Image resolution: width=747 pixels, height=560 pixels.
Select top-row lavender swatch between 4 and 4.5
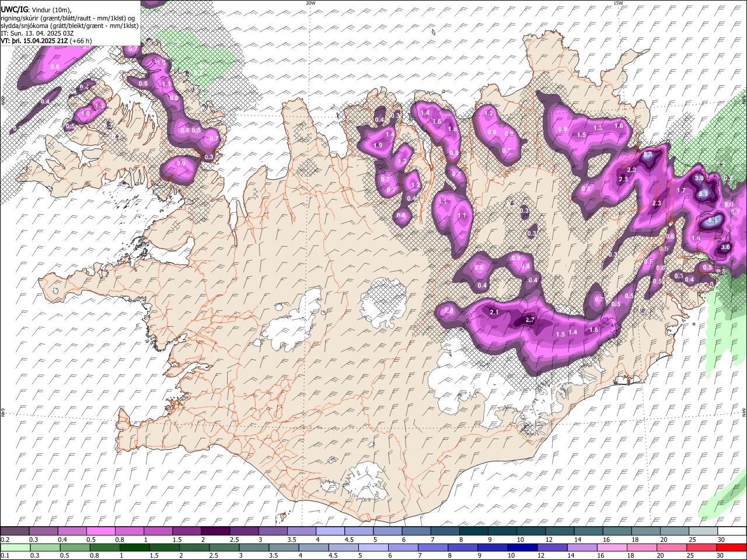[x=330, y=531]
